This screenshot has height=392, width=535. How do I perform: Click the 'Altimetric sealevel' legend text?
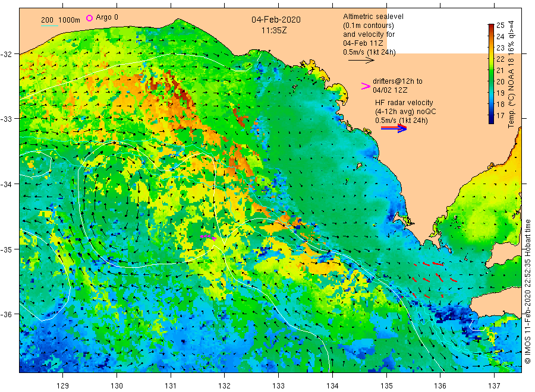[373, 17]
